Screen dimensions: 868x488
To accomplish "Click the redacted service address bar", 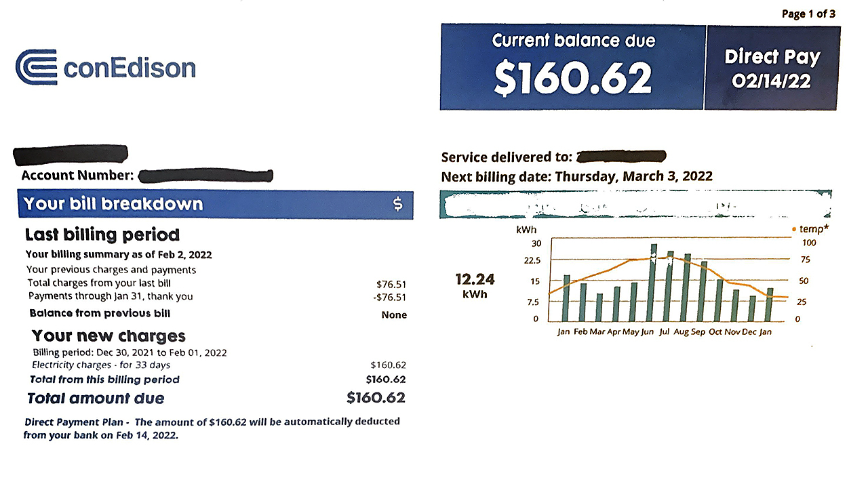I will pos(621,157).
